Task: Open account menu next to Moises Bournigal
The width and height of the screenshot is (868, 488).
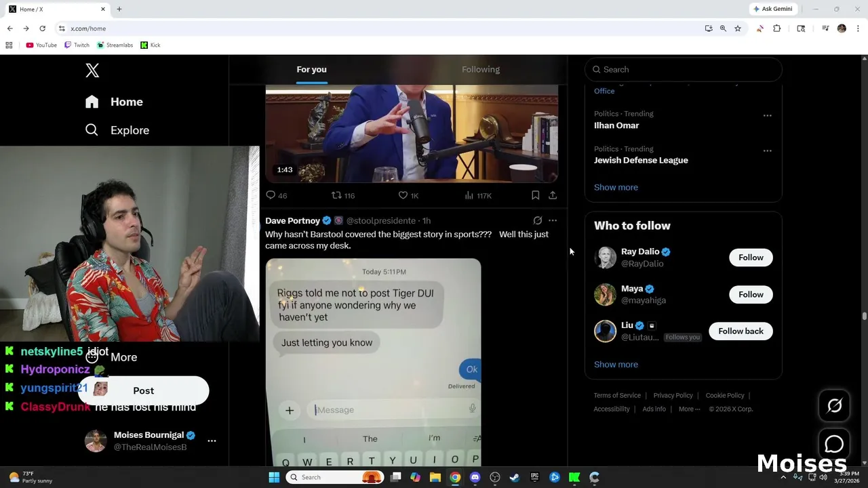Action: (212, 441)
